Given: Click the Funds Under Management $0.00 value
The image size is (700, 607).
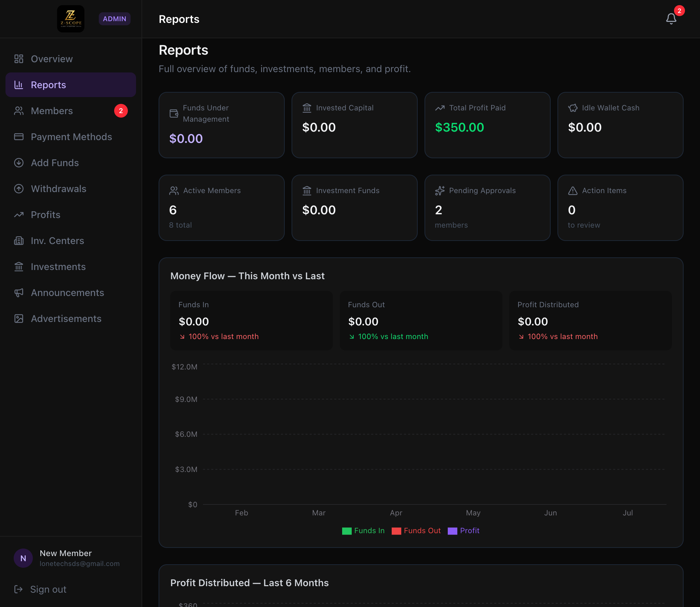Looking at the screenshot, I should pos(186,139).
